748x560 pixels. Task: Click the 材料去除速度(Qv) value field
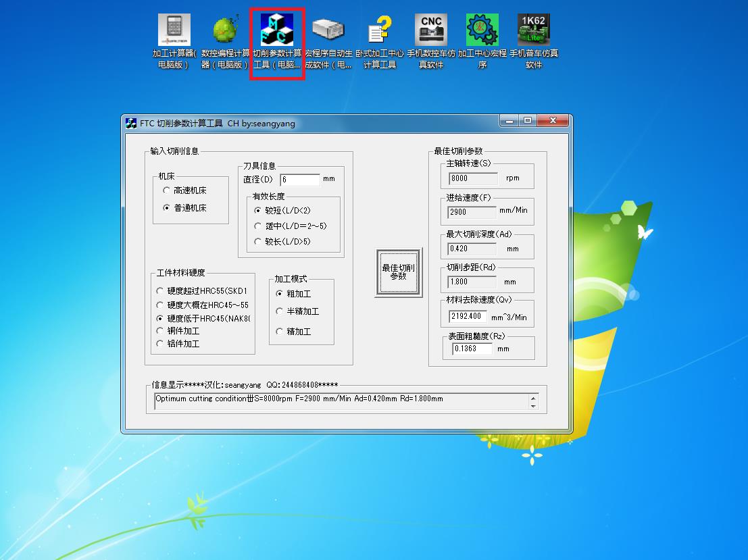tap(468, 316)
